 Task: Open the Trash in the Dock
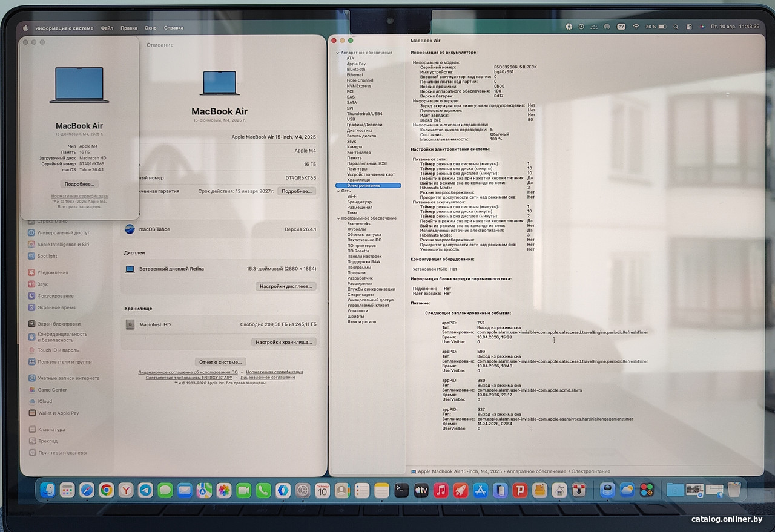734,489
